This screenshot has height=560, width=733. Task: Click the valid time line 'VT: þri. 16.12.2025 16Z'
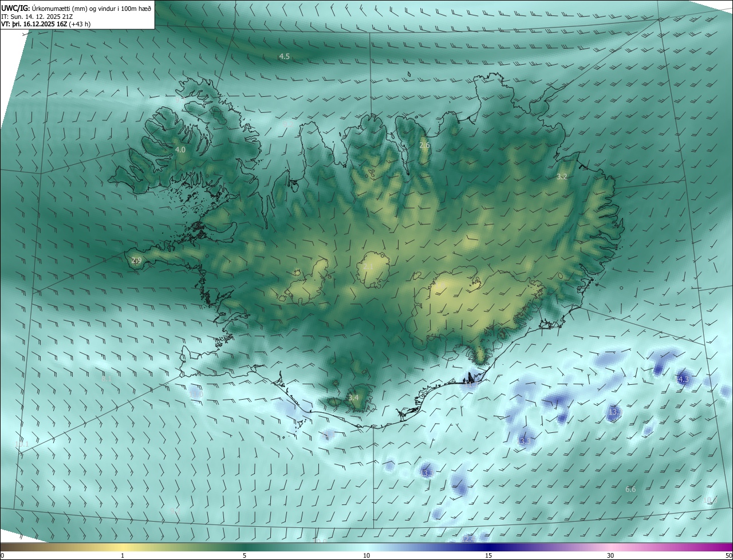(x=34, y=24)
